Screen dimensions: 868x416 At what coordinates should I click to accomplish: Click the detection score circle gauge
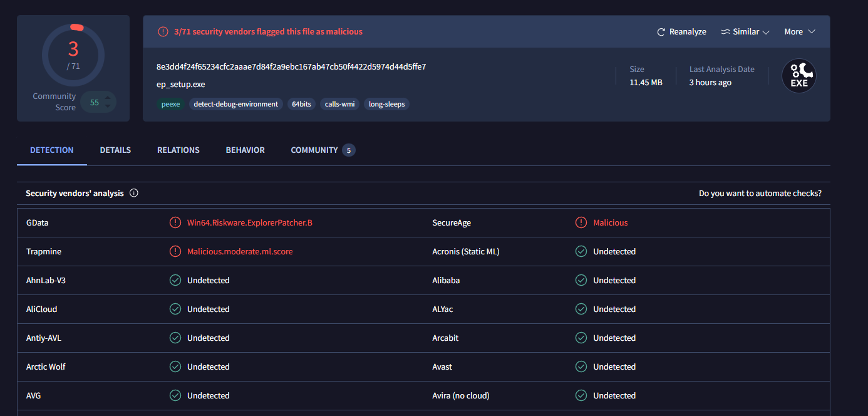pos(73,56)
